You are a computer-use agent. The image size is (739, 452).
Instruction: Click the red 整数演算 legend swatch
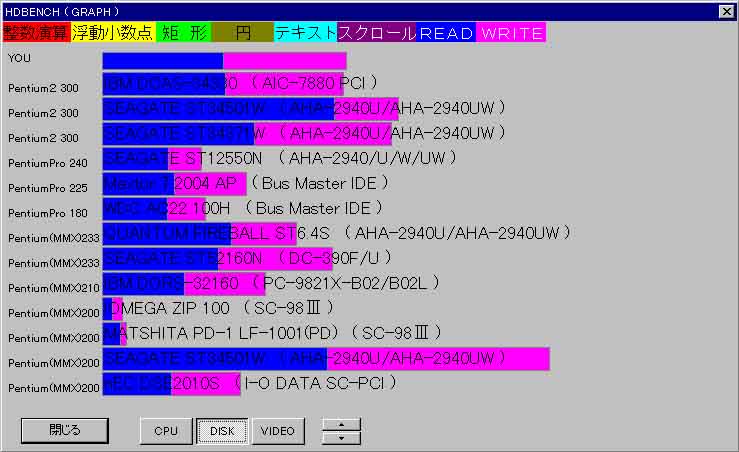pos(36,33)
